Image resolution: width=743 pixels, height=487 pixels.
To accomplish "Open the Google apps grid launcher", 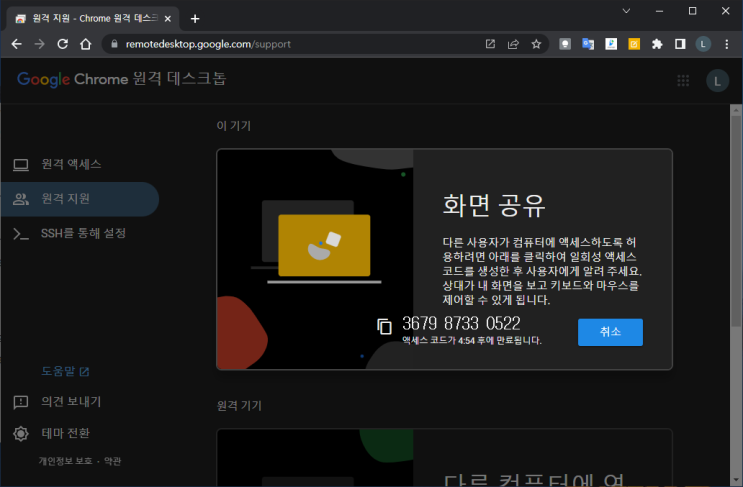I will coord(683,81).
